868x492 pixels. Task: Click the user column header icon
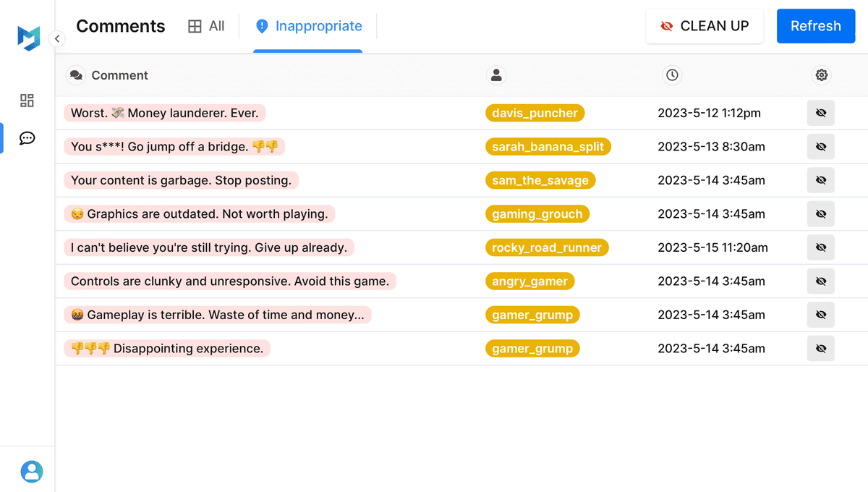coord(495,75)
